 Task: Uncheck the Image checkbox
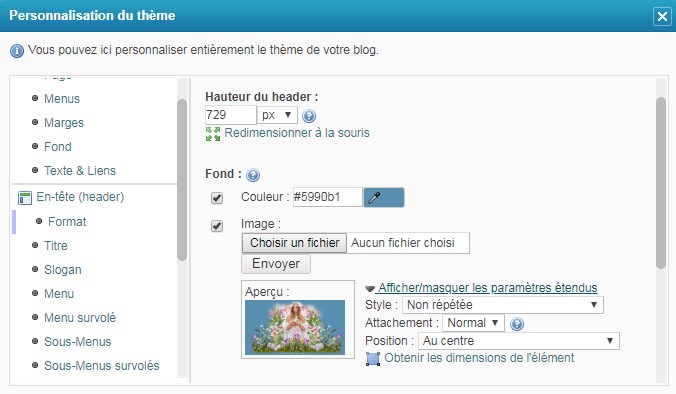(217, 226)
